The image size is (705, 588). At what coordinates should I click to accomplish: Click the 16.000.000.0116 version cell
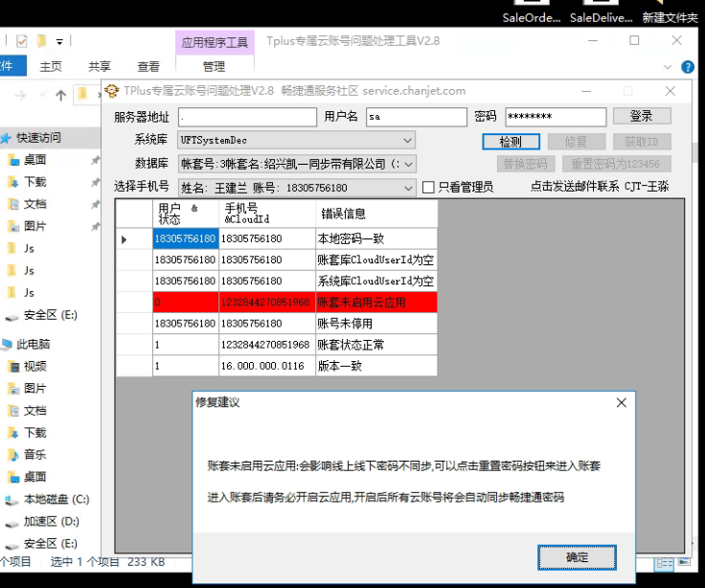pyautogui.click(x=267, y=366)
